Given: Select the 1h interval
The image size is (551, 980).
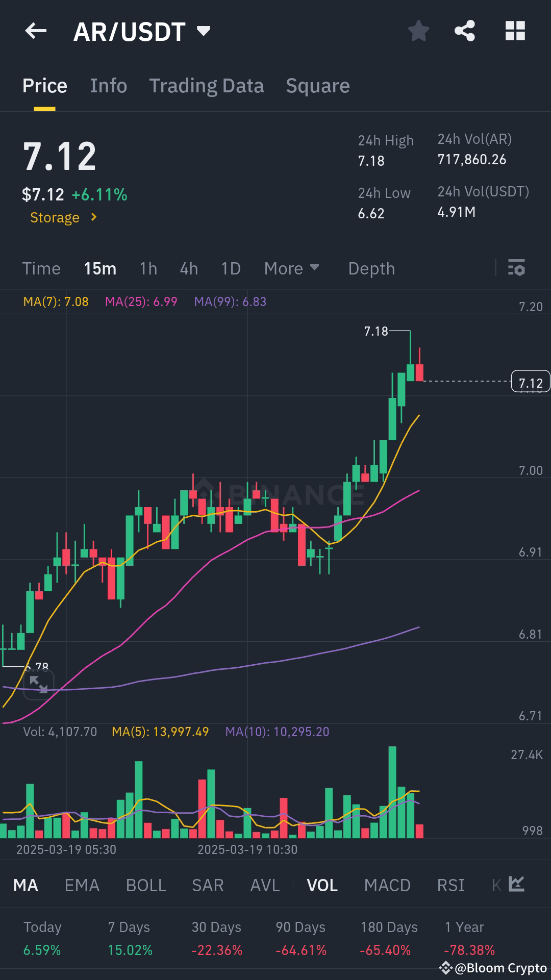Looking at the screenshot, I should 148,268.
